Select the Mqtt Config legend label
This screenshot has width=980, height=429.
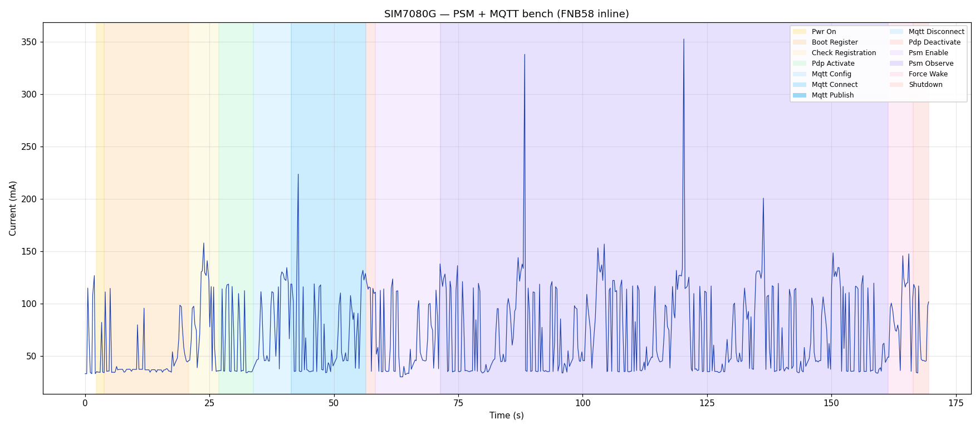(831, 74)
